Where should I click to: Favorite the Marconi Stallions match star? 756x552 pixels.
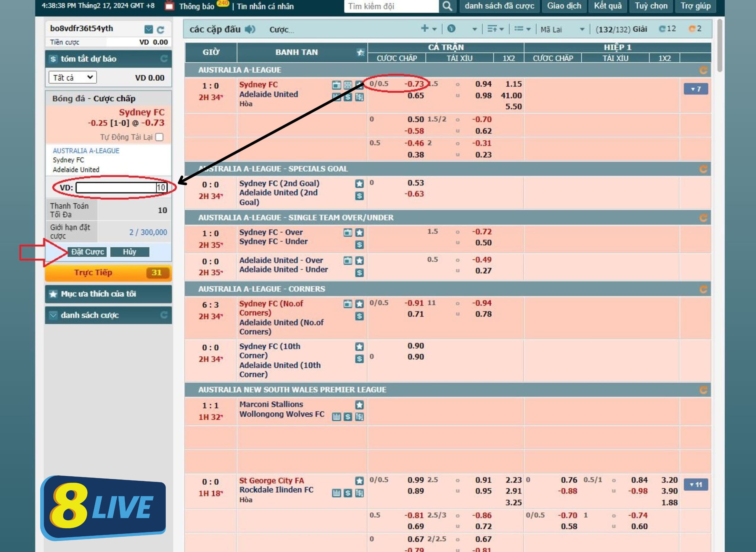pos(359,405)
